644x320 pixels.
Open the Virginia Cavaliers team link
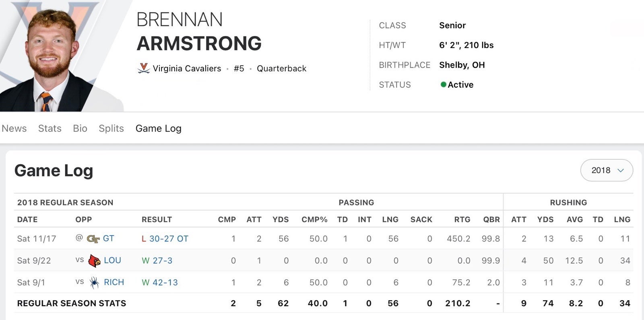click(x=187, y=68)
